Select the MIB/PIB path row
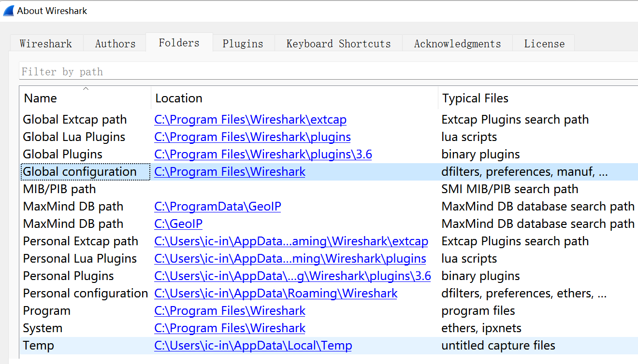638x364 pixels. [59, 189]
